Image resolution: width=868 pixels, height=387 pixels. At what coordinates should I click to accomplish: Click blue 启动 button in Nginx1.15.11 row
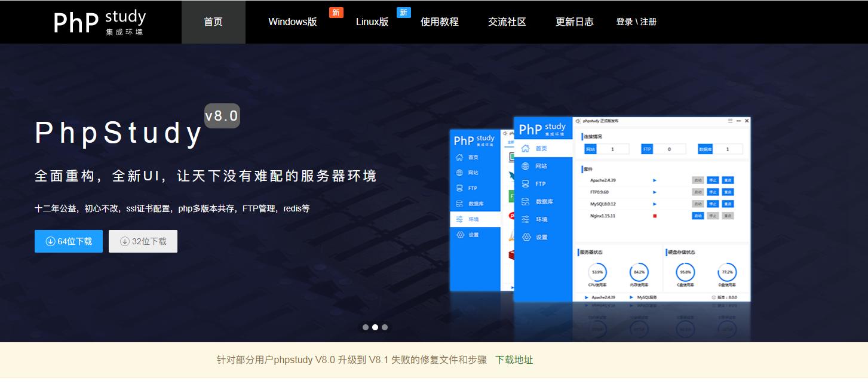(x=698, y=216)
